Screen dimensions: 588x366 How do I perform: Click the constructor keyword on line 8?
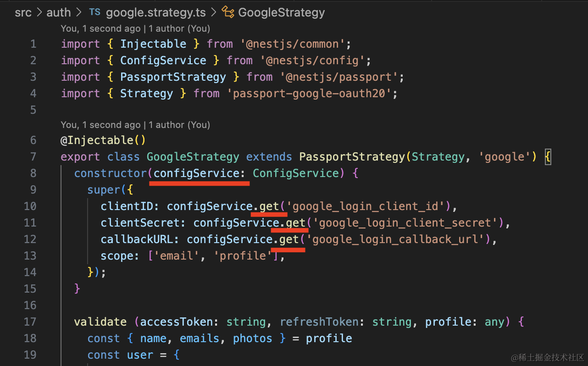click(x=110, y=173)
